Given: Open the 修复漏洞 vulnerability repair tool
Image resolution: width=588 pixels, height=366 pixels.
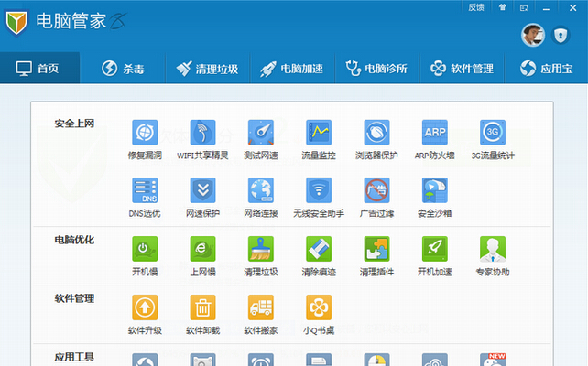Looking at the screenshot, I should (145, 133).
